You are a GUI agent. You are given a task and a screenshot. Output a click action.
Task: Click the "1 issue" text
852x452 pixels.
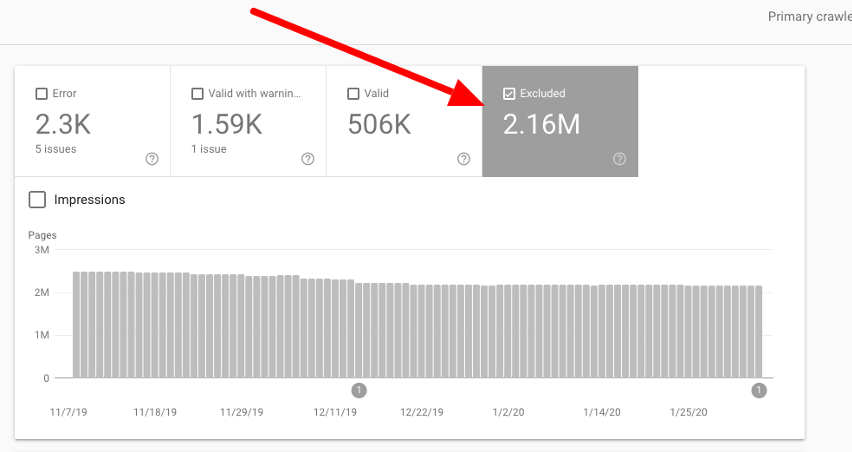pyautogui.click(x=208, y=149)
